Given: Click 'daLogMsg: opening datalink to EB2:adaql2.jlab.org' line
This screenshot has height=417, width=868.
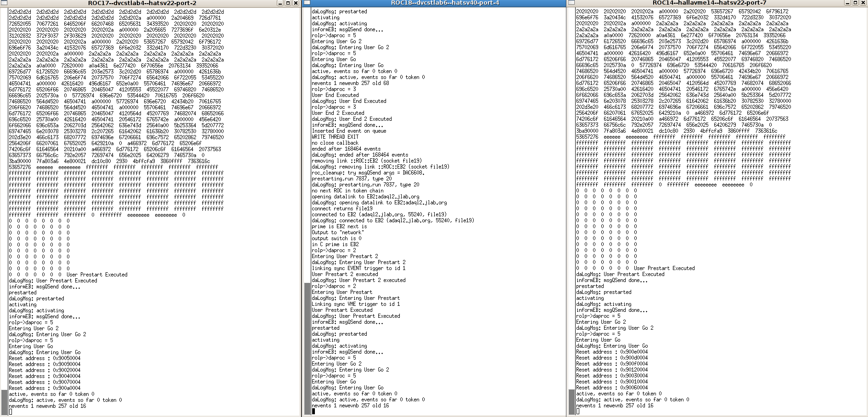Looking at the screenshot, I should pos(379,203).
